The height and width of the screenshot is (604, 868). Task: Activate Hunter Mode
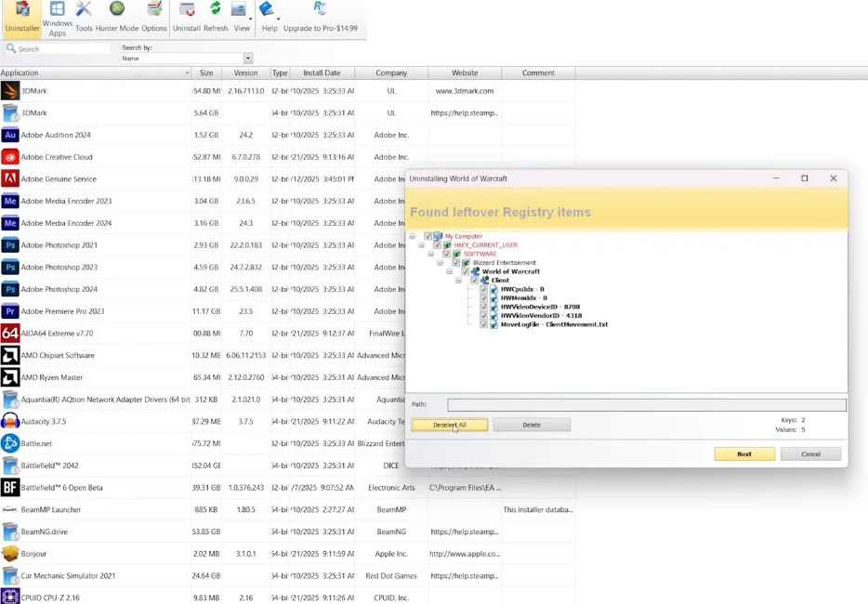point(117,19)
